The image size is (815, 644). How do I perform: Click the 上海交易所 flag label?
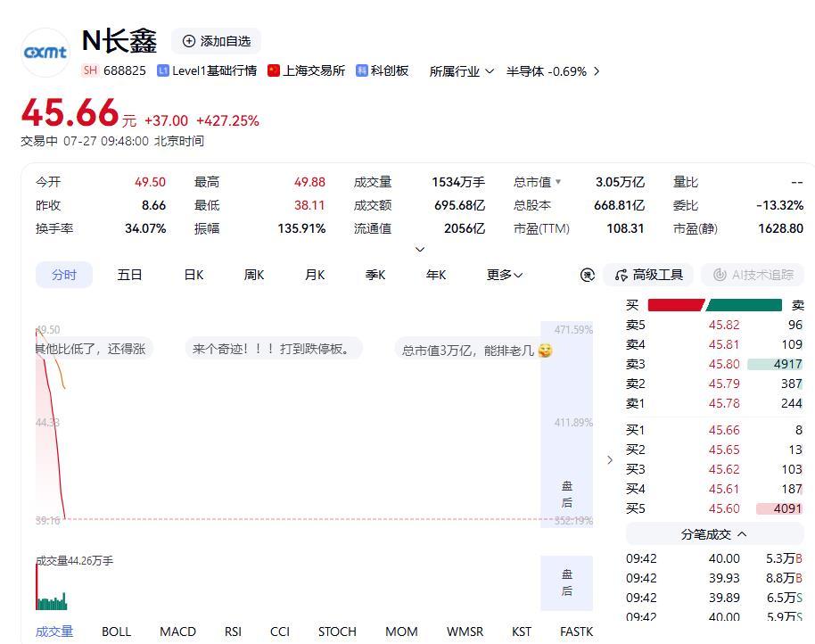pos(306,70)
